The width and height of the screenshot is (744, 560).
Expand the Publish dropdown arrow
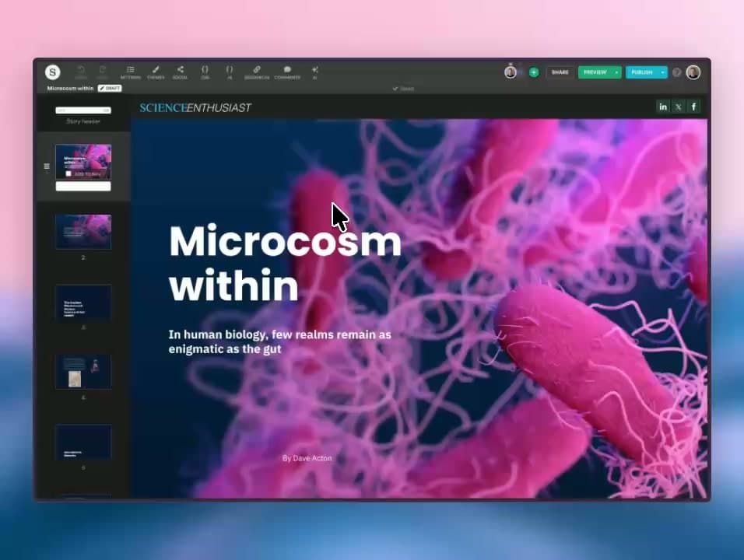[663, 72]
